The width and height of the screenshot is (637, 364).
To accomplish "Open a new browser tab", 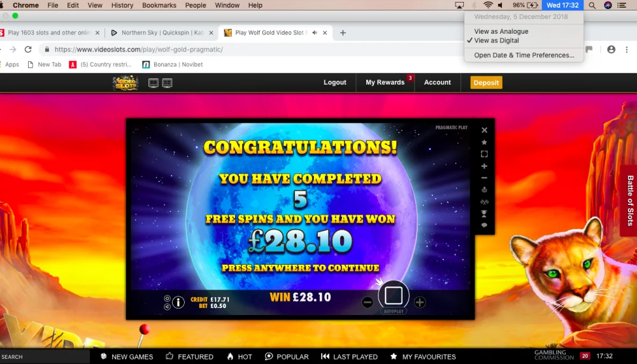I will (x=343, y=33).
